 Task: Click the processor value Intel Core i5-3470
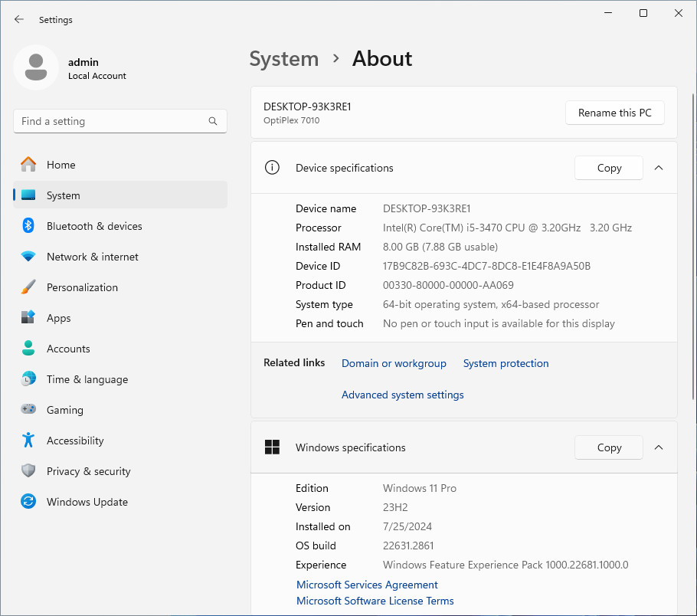(x=507, y=228)
